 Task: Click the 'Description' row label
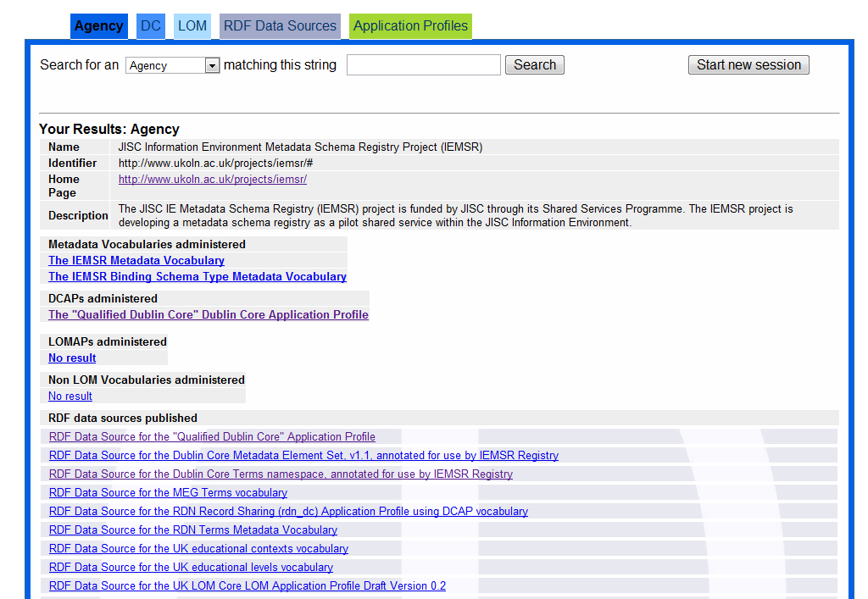(78, 216)
